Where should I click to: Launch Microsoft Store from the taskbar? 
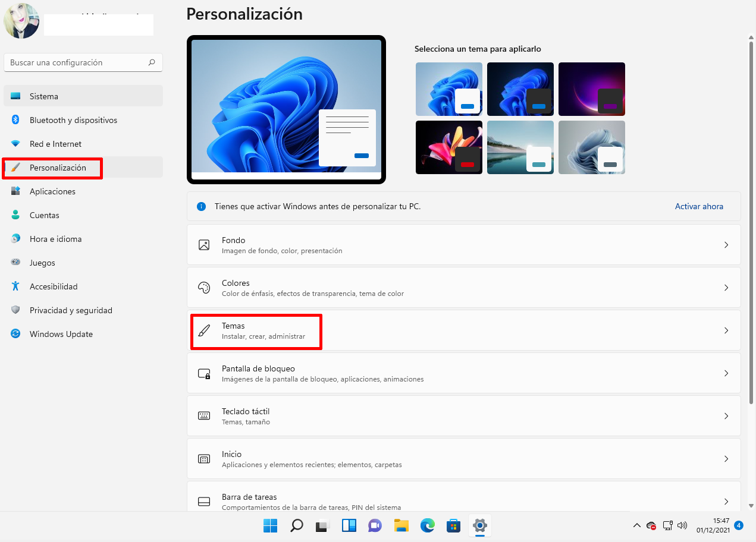(x=453, y=525)
